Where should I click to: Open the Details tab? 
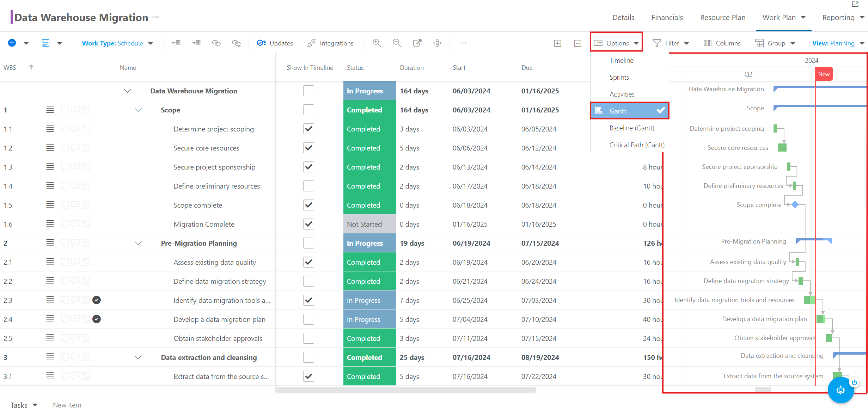tap(623, 18)
